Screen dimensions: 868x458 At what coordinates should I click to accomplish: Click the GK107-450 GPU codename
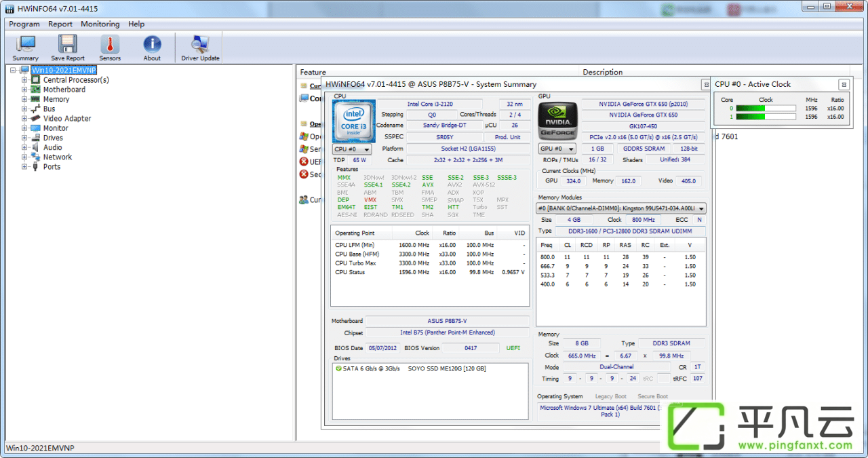[x=643, y=126]
